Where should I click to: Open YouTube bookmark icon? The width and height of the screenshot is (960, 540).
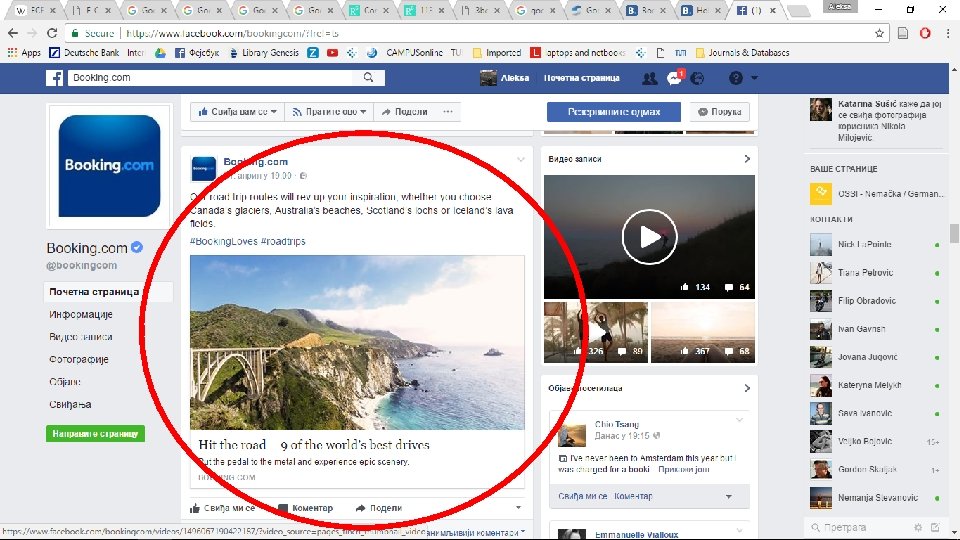[332, 53]
